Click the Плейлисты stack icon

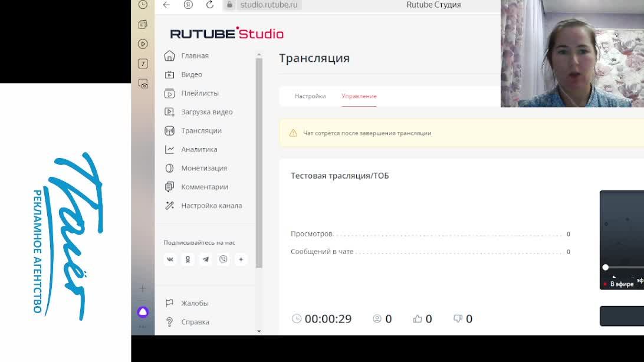169,93
